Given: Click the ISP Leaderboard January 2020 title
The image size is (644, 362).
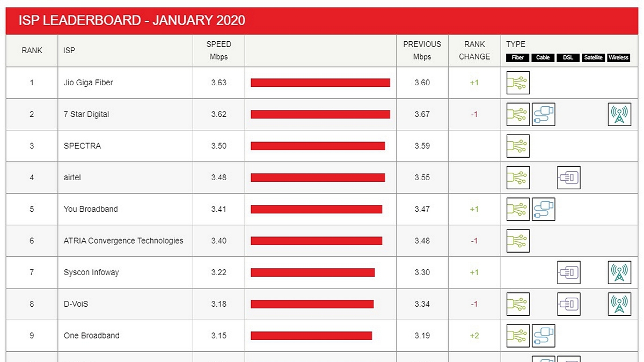Looking at the screenshot, I should (x=132, y=20).
